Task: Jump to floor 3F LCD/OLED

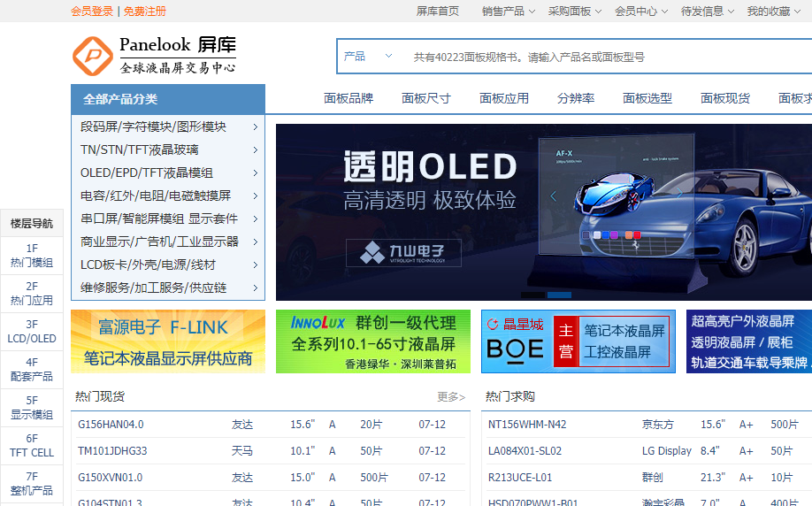Action: click(x=32, y=332)
